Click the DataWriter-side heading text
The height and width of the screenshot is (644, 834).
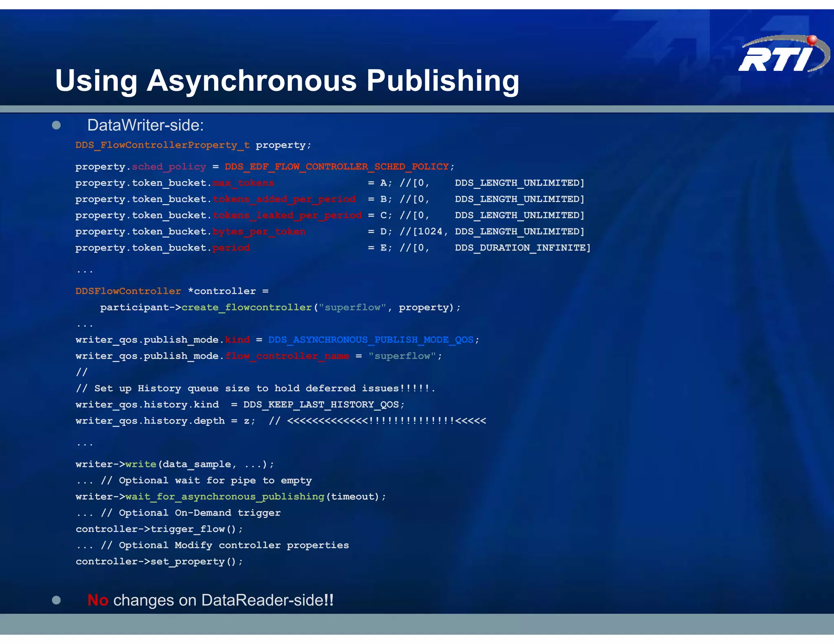point(145,125)
